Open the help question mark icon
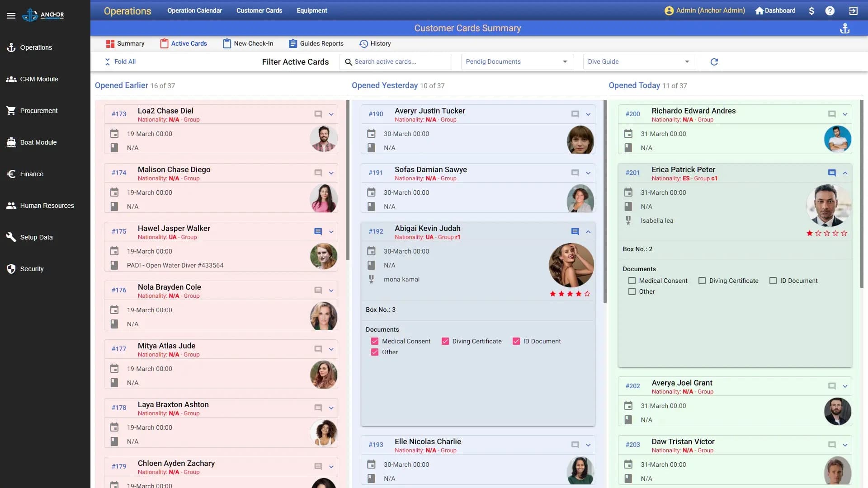868x488 pixels. point(830,11)
